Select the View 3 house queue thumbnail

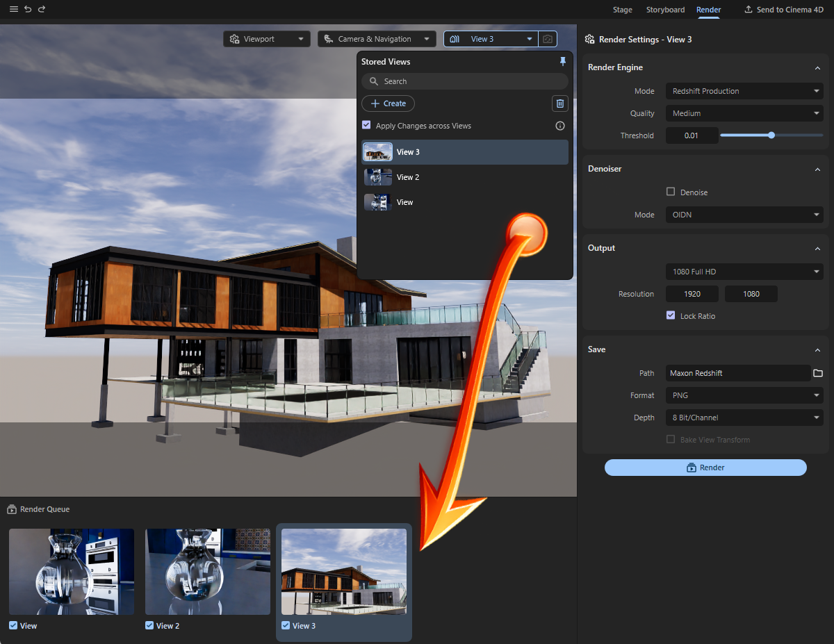click(x=344, y=572)
